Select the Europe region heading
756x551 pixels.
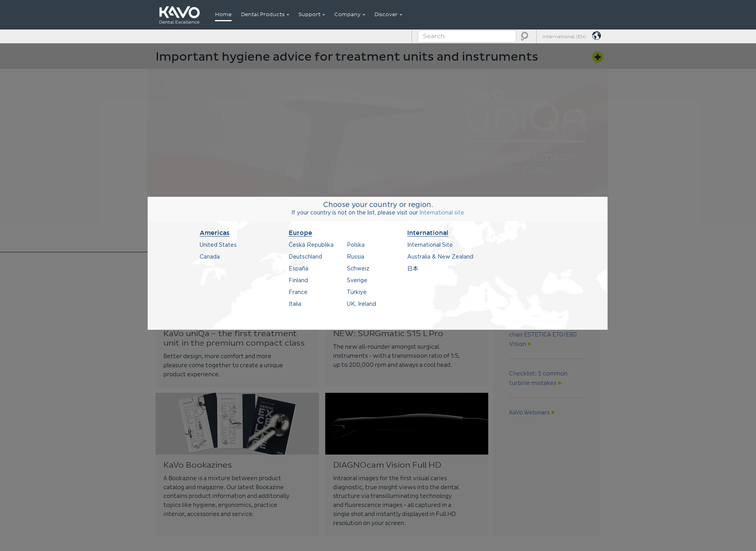pyautogui.click(x=300, y=233)
